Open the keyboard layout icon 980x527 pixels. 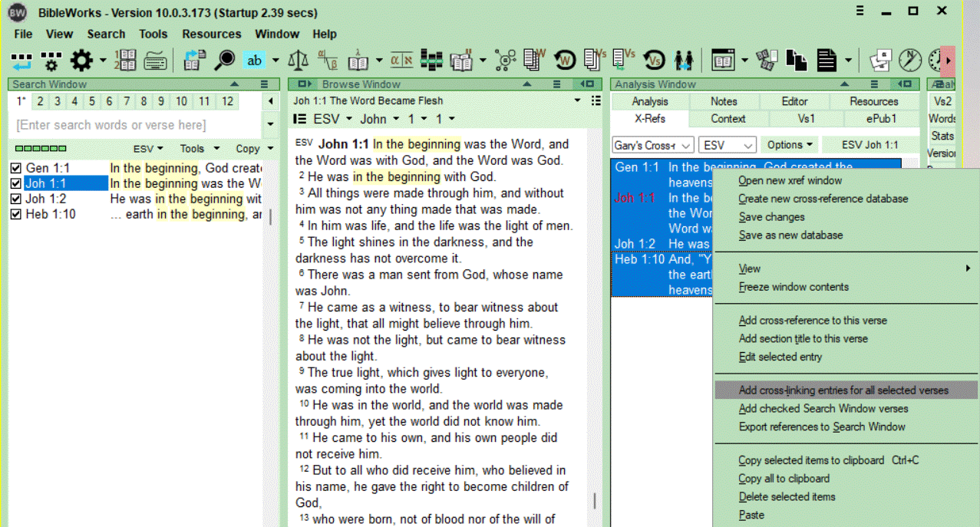point(156,60)
